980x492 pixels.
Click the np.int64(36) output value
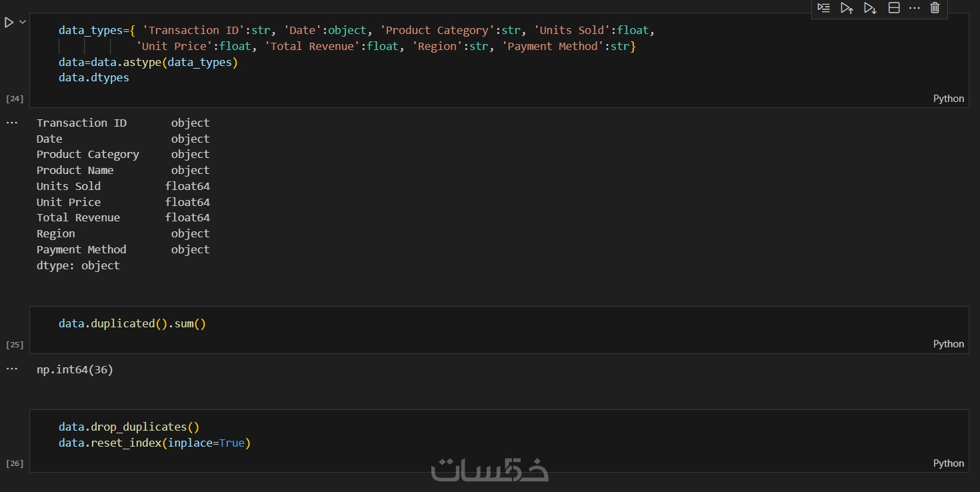(75, 369)
